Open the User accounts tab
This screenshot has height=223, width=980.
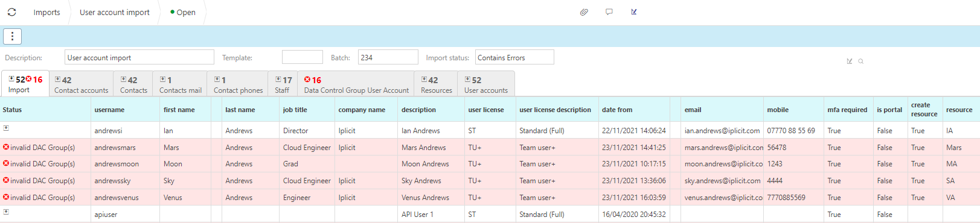pos(486,84)
